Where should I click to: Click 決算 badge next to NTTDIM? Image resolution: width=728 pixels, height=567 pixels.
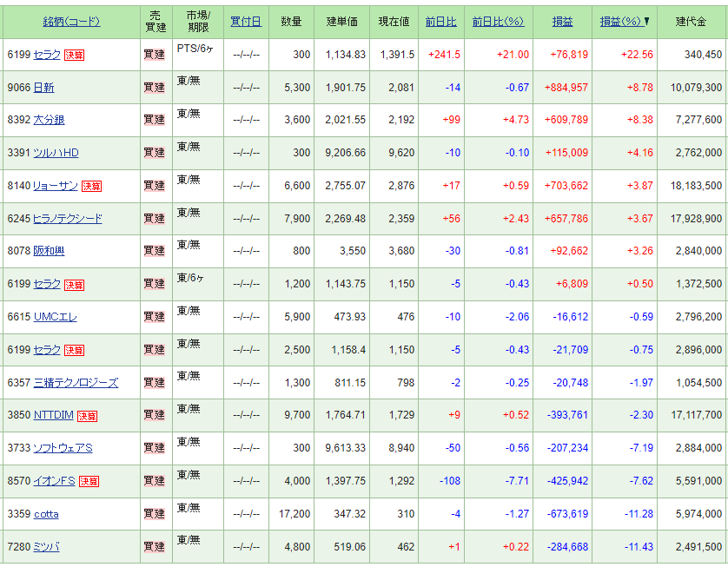tap(87, 416)
